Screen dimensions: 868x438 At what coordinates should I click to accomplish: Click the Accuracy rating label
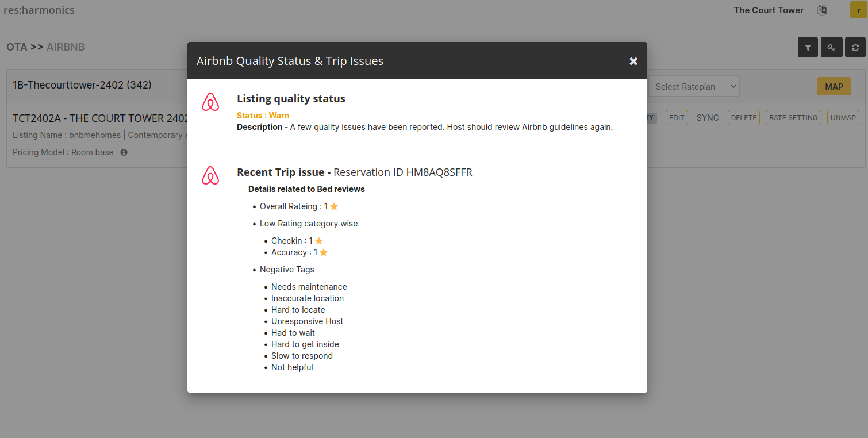click(294, 252)
